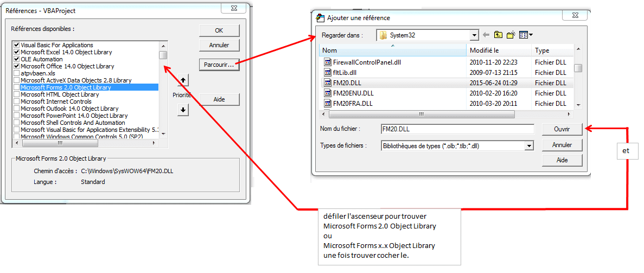Click the fltLib.dll file icon
The height and width of the screenshot is (273, 644).
tap(328, 73)
